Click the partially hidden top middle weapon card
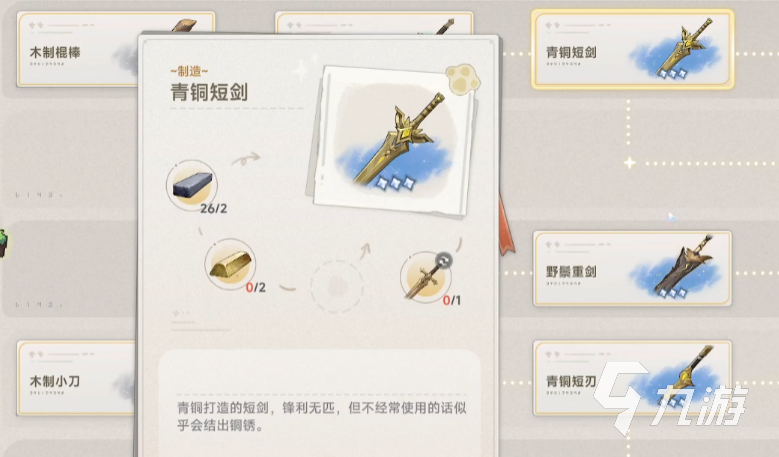Screen dimensions: 779x457 [374, 23]
